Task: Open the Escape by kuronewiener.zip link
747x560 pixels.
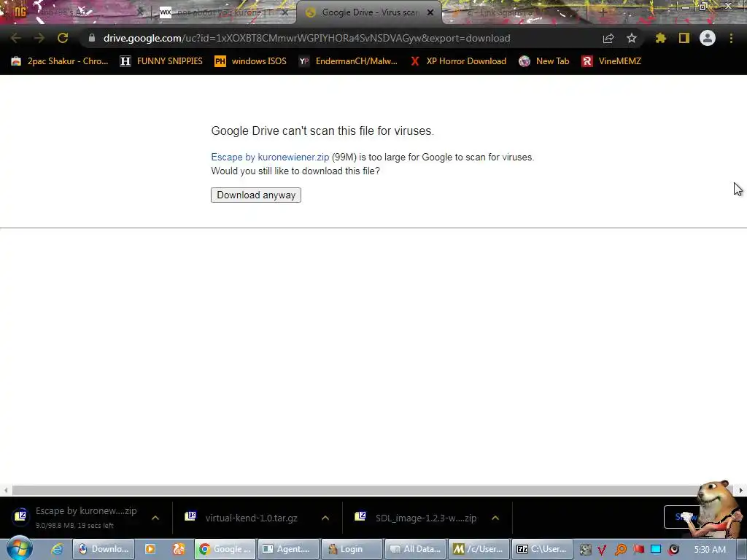Action: coord(270,157)
